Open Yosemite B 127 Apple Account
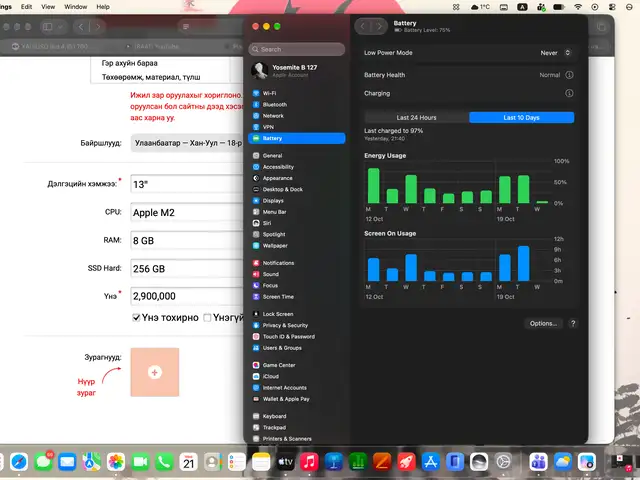The width and height of the screenshot is (640, 480). (297, 71)
